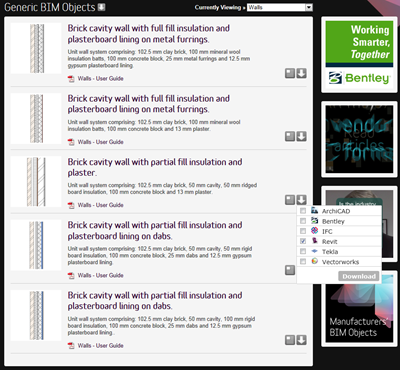Uncheck the Revit checkbox

[x=303, y=241]
